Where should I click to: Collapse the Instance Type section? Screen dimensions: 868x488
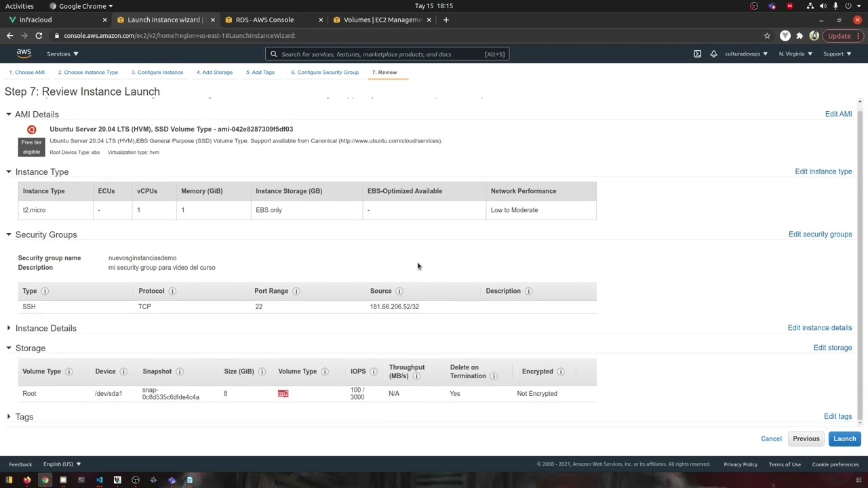pyautogui.click(x=8, y=172)
